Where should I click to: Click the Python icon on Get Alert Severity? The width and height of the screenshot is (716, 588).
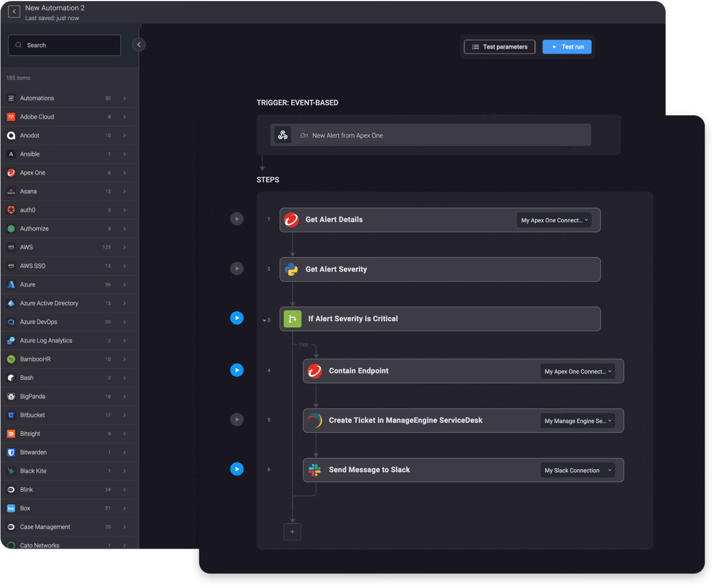292,270
